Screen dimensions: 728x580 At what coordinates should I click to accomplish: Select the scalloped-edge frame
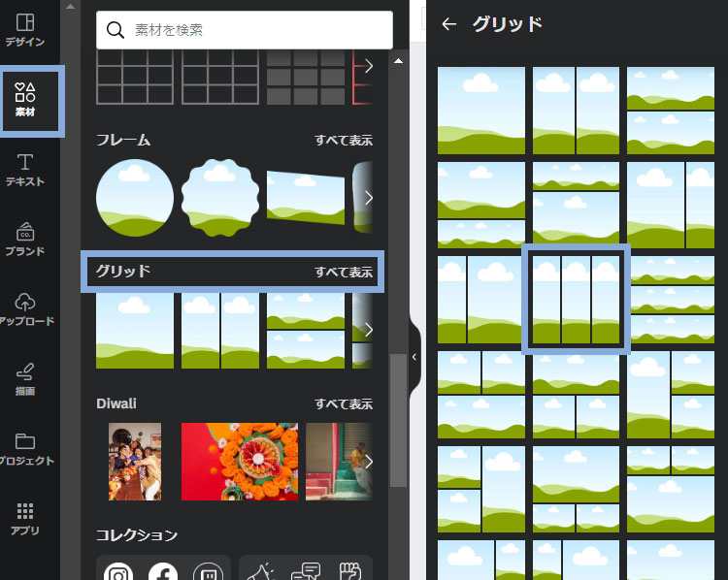[220, 198]
